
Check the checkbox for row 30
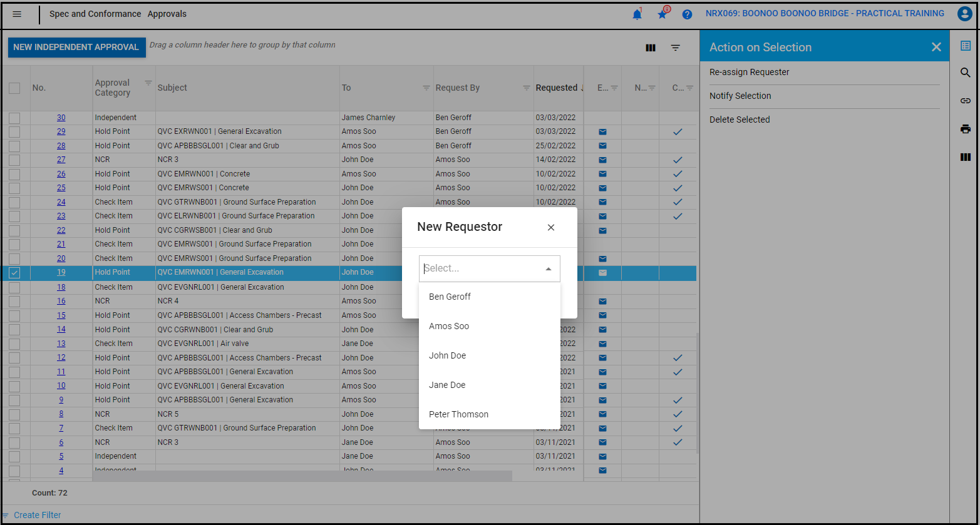tap(14, 118)
